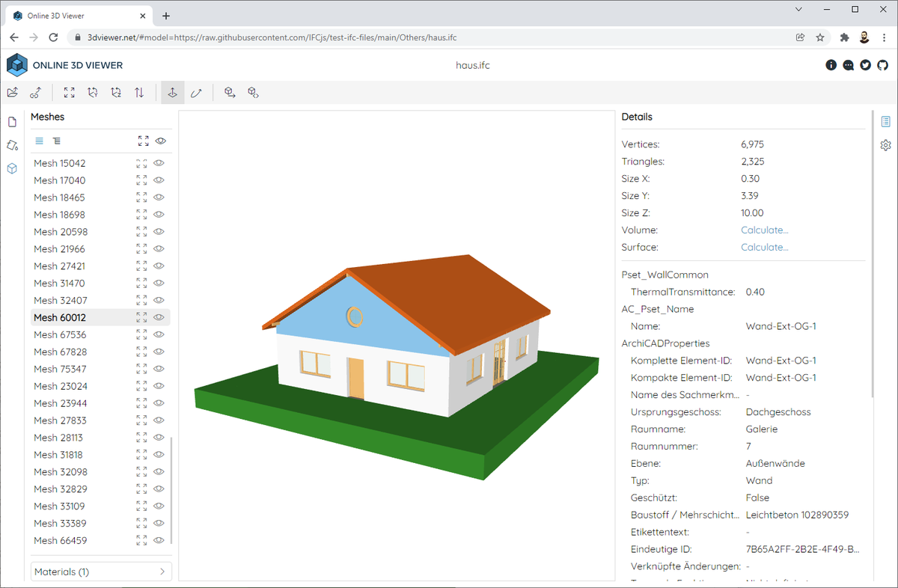Fit Mesh 27421 to window
This screenshot has height=588, width=898.
click(x=141, y=266)
